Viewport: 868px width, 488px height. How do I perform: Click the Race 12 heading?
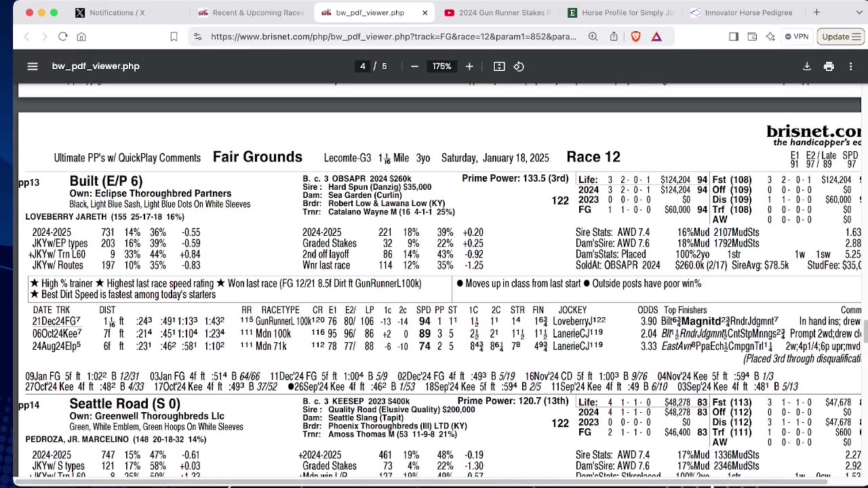point(593,157)
